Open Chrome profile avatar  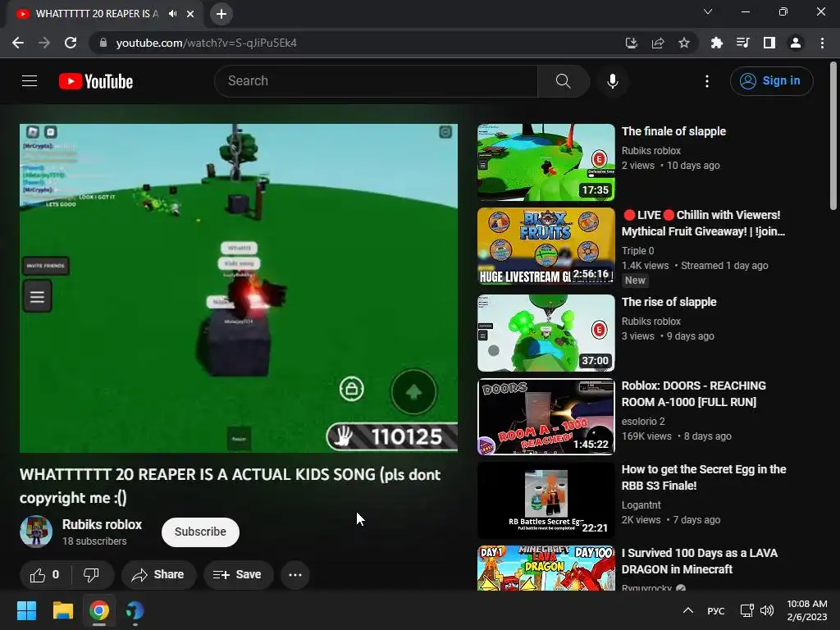(796, 43)
